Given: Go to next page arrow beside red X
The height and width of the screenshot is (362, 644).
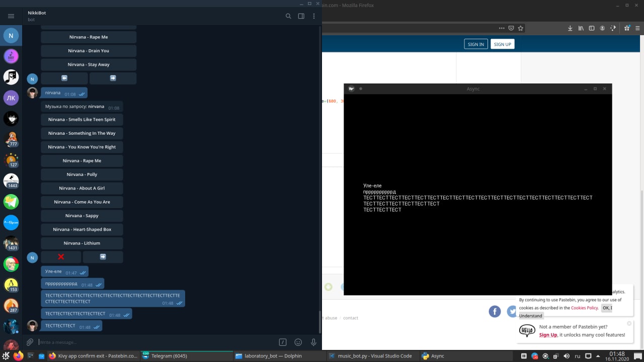Looking at the screenshot, I should [103, 257].
